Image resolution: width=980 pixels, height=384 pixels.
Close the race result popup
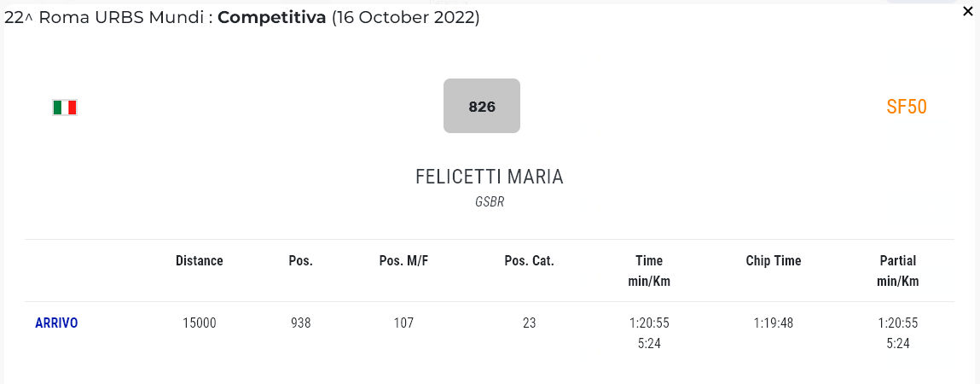(967, 12)
